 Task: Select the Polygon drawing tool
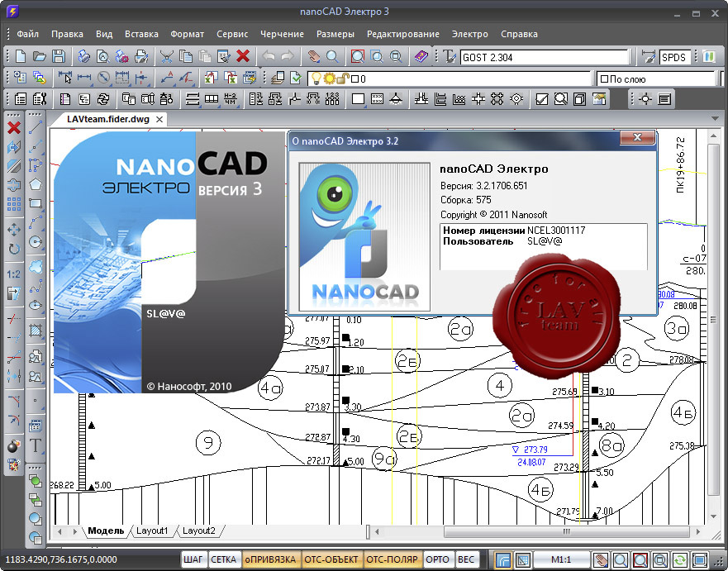[36, 184]
